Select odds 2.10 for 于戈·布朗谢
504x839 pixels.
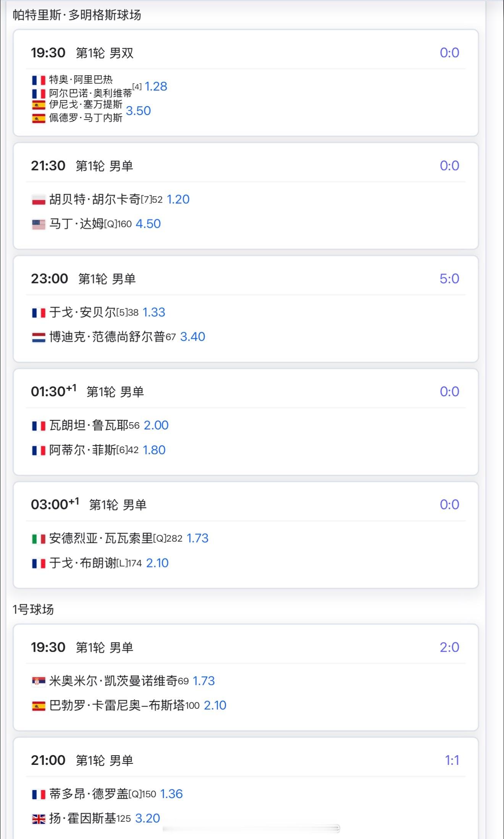tap(157, 563)
